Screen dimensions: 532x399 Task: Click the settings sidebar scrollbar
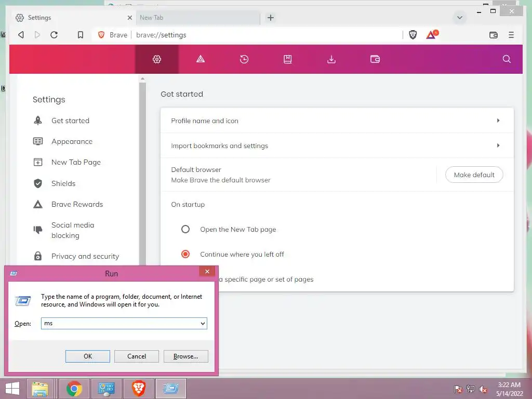(x=142, y=173)
